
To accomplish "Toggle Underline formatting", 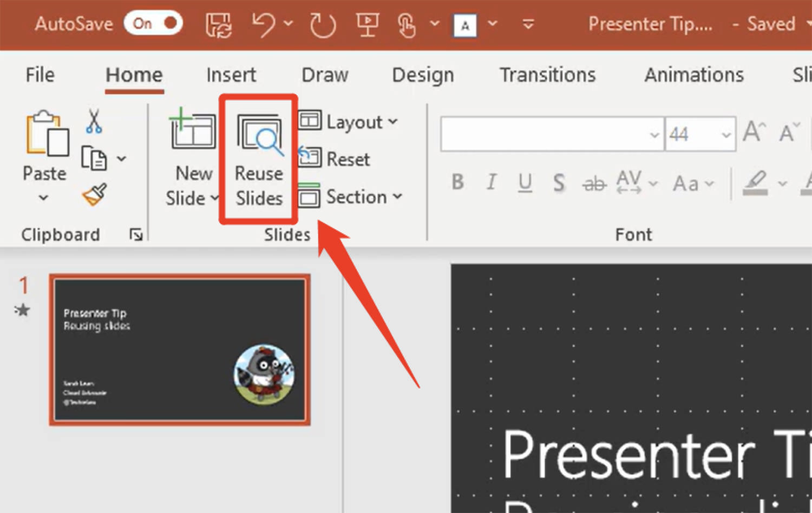I will [525, 183].
